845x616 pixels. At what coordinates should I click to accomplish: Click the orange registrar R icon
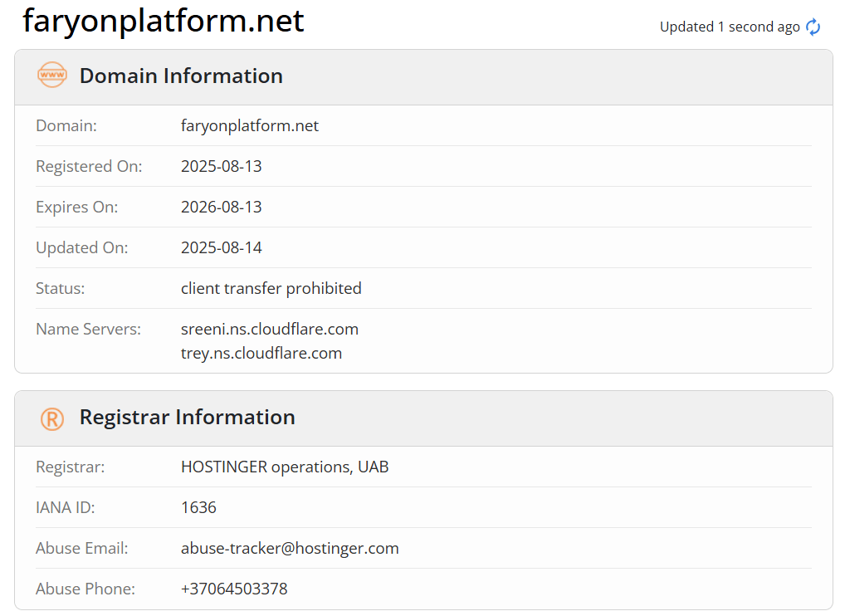pos(52,418)
